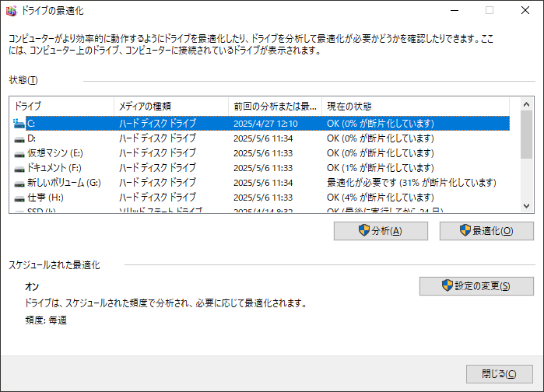The height and width of the screenshot is (392, 544).
Task: Minimize the ドライブの最適化 window
Action: (x=455, y=11)
